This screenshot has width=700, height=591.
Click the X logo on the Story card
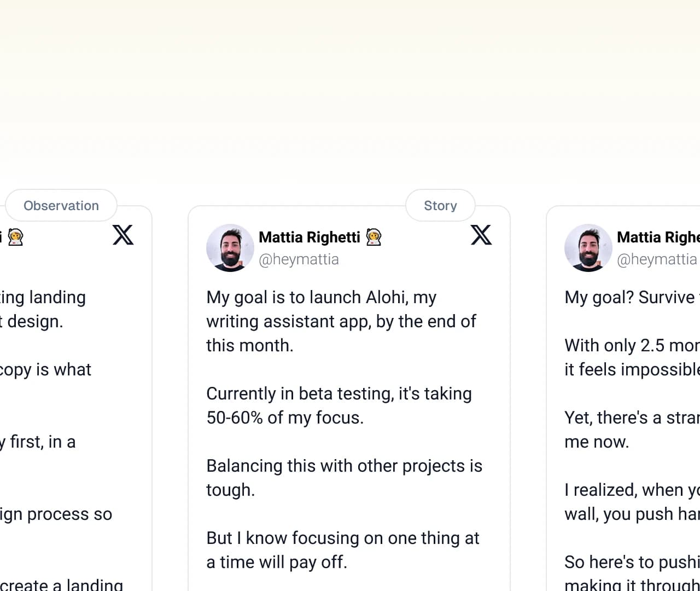pos(481,235)
